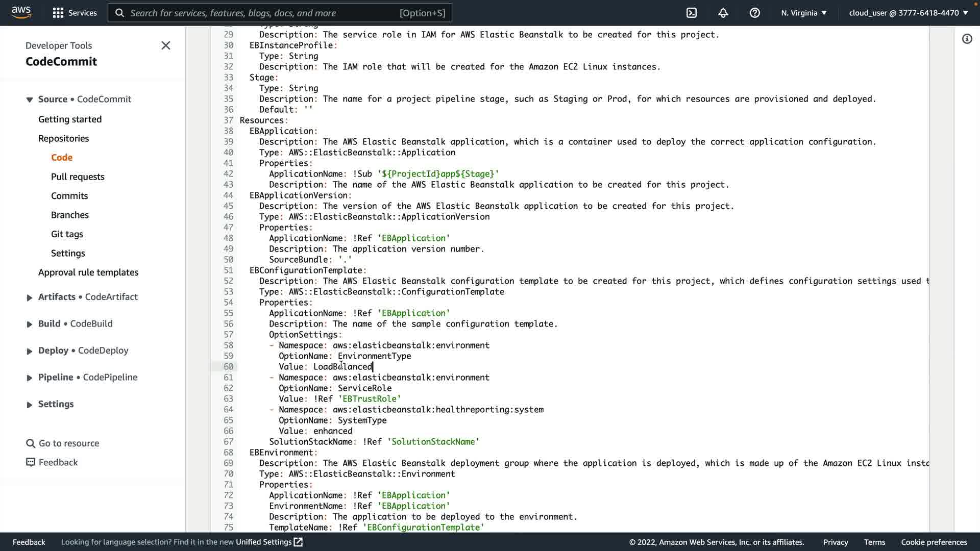Place cursor on editor line 63

point(357,399)
